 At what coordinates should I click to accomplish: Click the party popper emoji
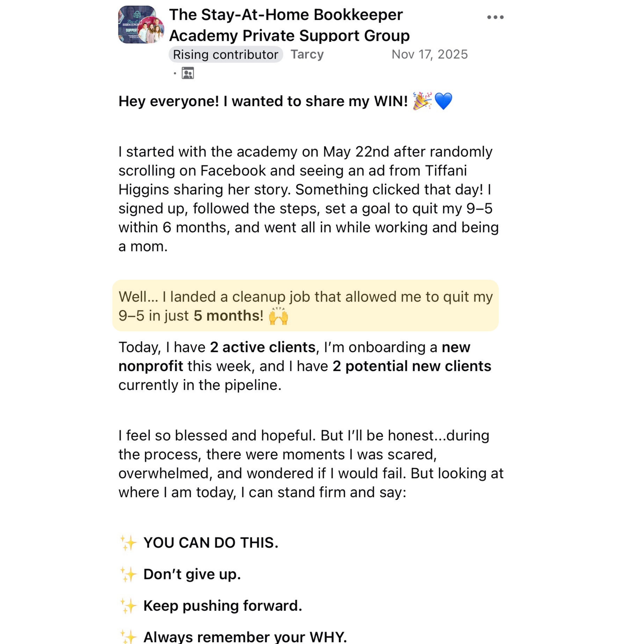[x=422, y=101]
